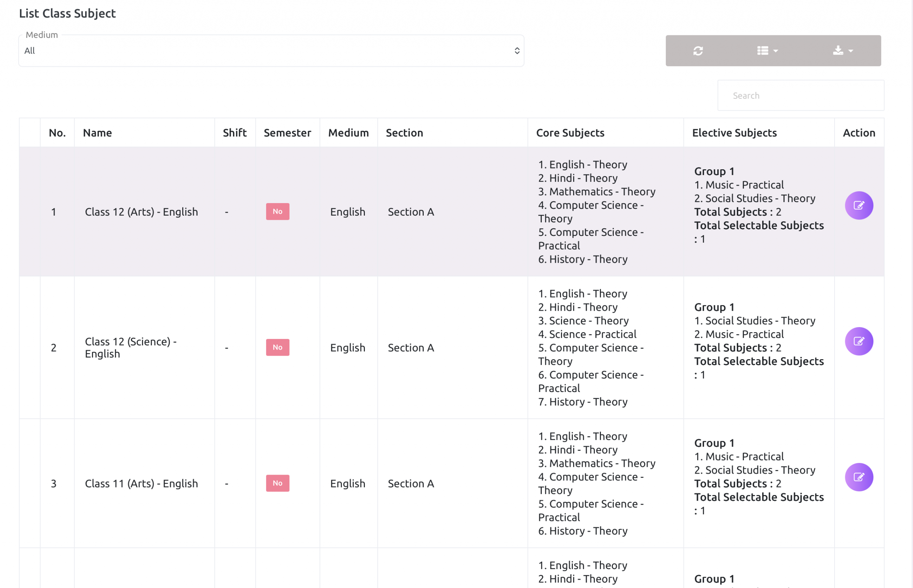Click the Shift column header
Image resolution: width=913 pixels, height=588 pixels.
click(x=235, y=133)
